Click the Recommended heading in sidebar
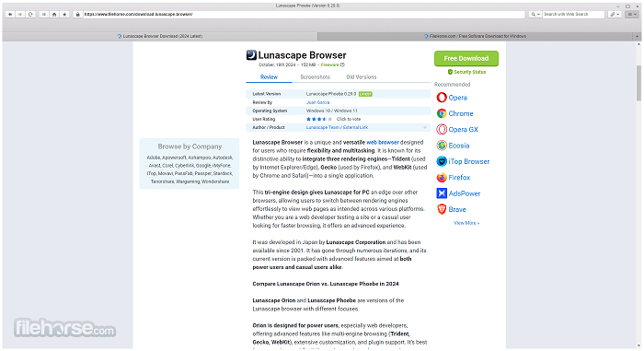 coord(453,85)
